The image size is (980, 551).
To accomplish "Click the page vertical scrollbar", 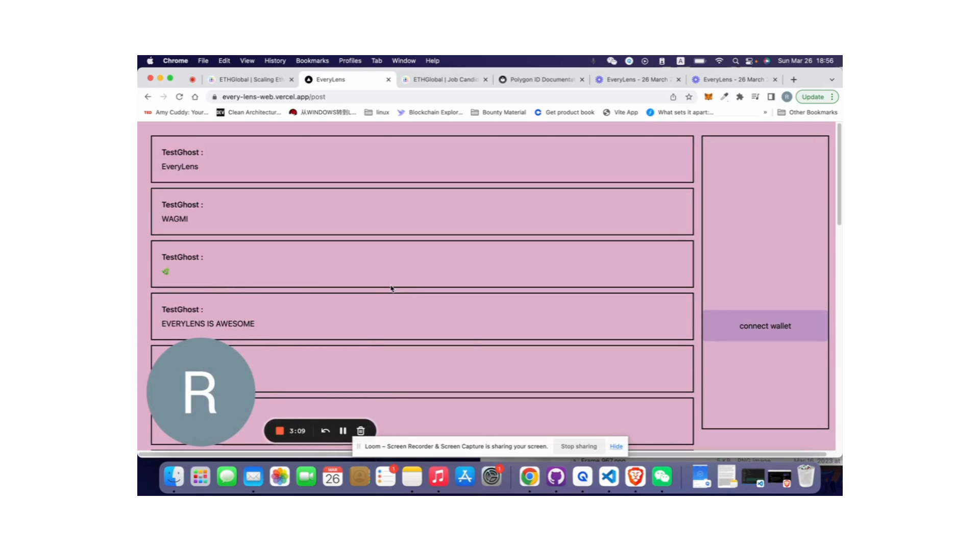I will click(839, 173).
